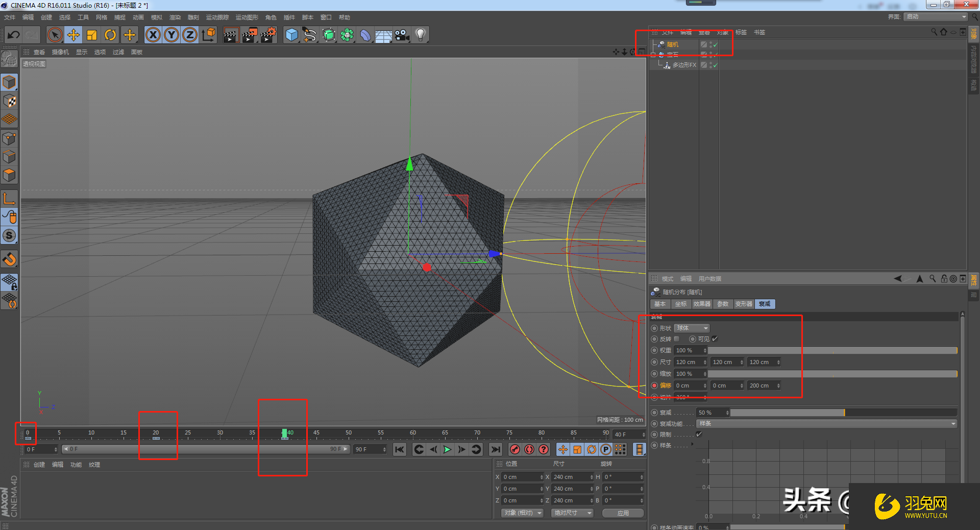
Task: Select the 多边形FX object in the tree
Action: point(684,65)
